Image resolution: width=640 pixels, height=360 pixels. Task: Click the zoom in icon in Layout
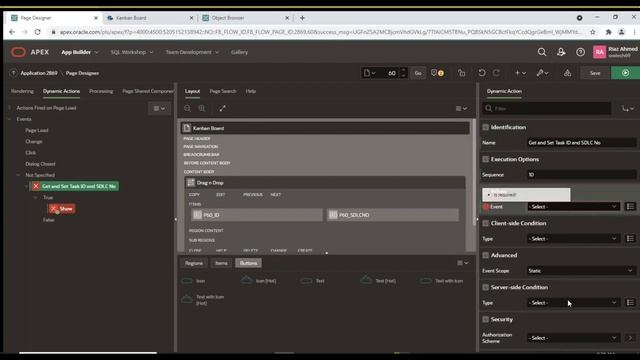point(202,109)
